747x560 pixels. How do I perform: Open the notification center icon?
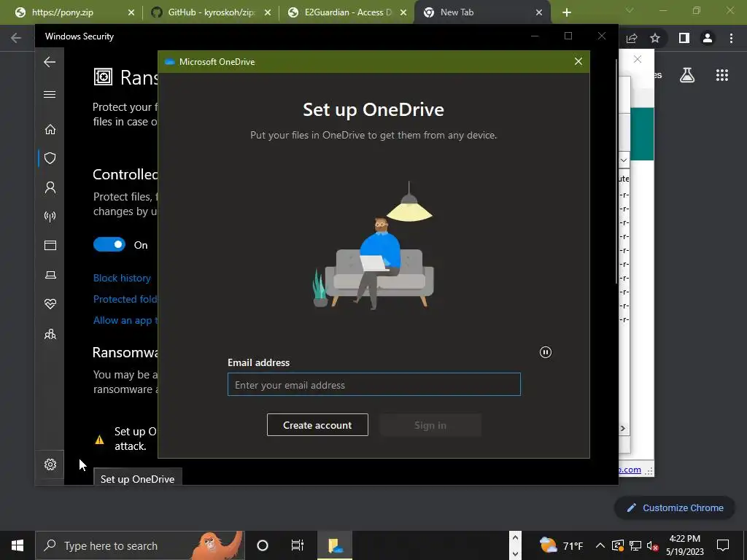723,545
